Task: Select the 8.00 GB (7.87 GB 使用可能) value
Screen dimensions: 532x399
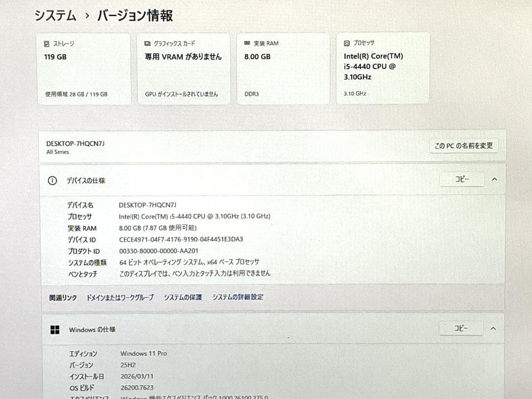Action: [x=158, y=228]
